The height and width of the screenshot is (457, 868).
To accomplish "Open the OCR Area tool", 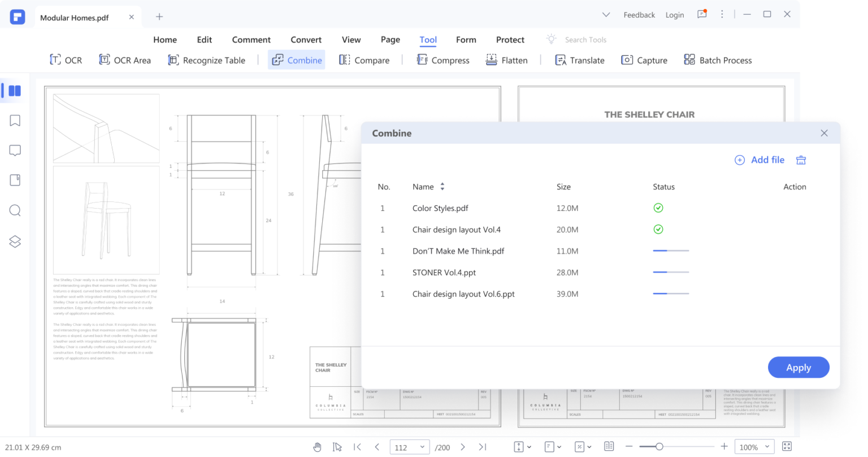I will 124,60.
